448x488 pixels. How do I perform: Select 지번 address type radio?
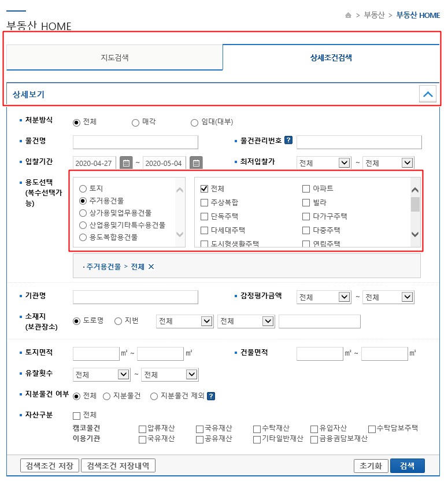click(119, 321)
